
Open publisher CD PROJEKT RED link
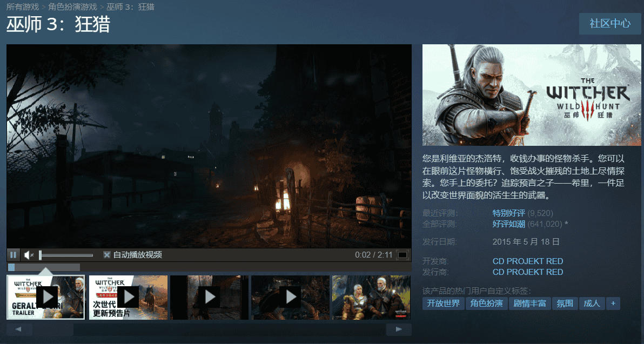click(x=528, y=272)
